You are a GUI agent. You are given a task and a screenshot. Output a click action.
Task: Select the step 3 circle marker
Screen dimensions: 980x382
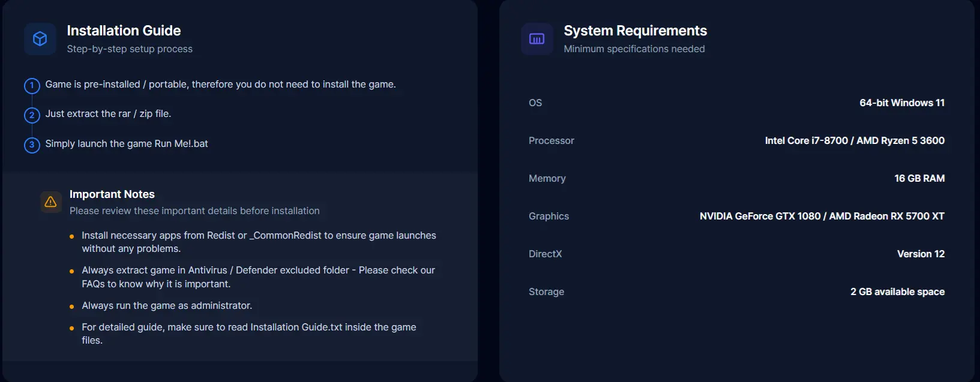click(x=32, y=145)
